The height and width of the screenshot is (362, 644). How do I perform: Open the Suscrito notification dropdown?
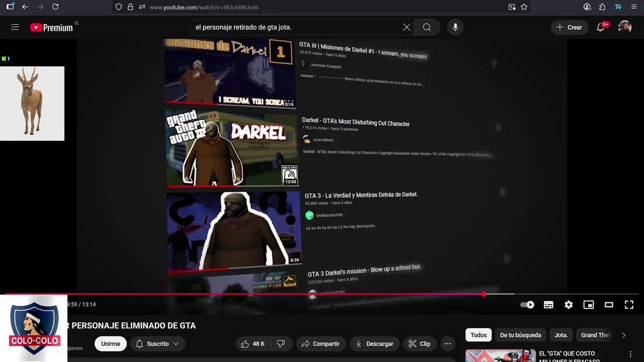pyautogui.click(x=157, y=344)
